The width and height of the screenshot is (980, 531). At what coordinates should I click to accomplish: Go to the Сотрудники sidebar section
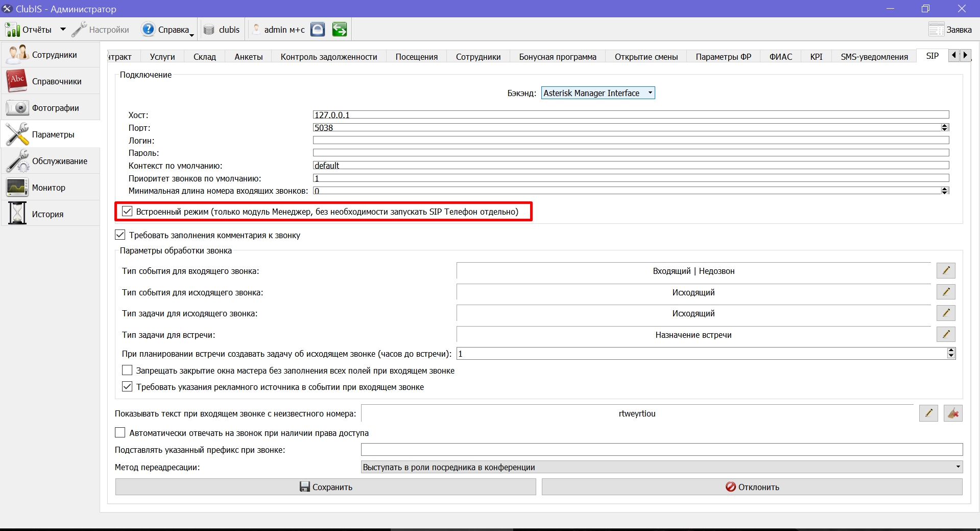(x=51, y=55)
